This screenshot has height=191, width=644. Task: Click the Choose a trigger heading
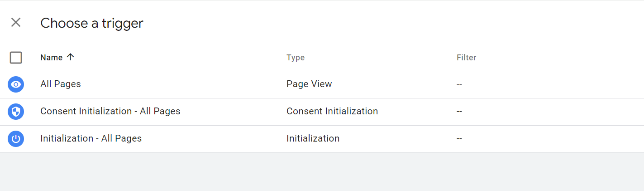[92, 23]
